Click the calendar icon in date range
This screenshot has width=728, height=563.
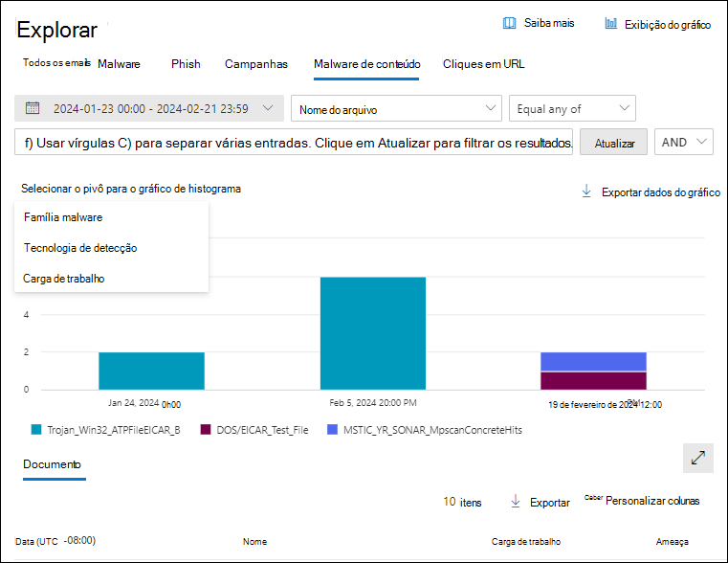[33, 108]
